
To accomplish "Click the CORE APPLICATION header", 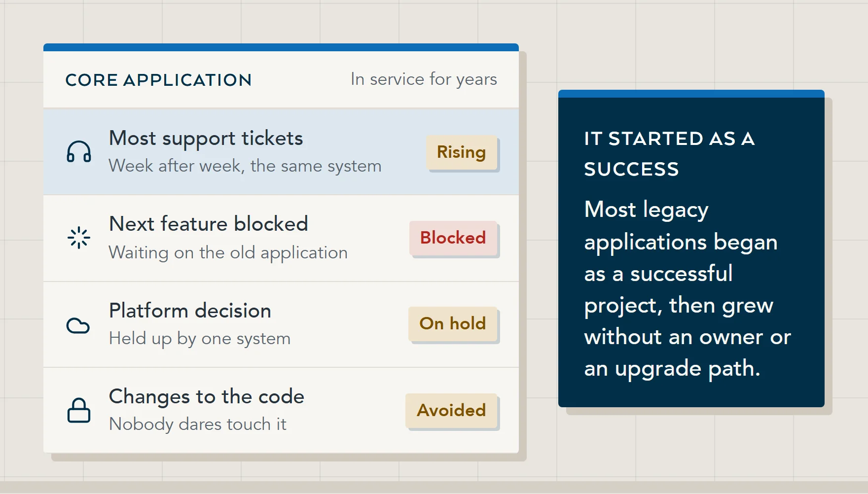I will [x=158, y=80].
